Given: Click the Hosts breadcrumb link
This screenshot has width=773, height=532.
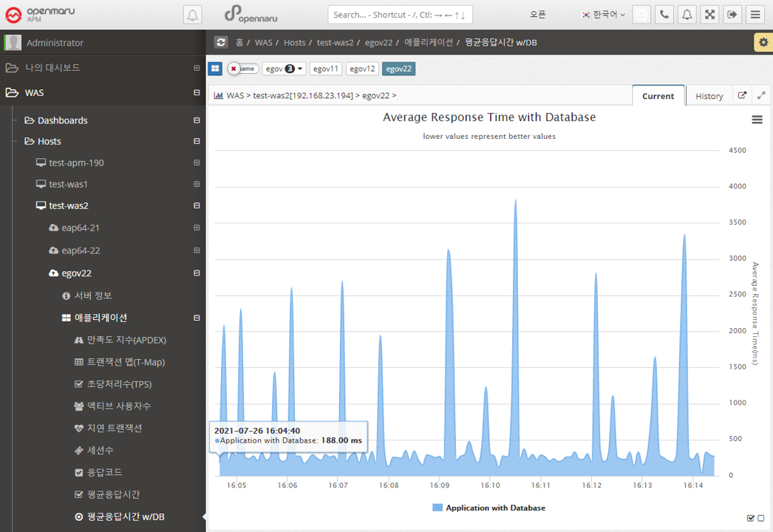Looking at the screenshot, I should (294, 43).
